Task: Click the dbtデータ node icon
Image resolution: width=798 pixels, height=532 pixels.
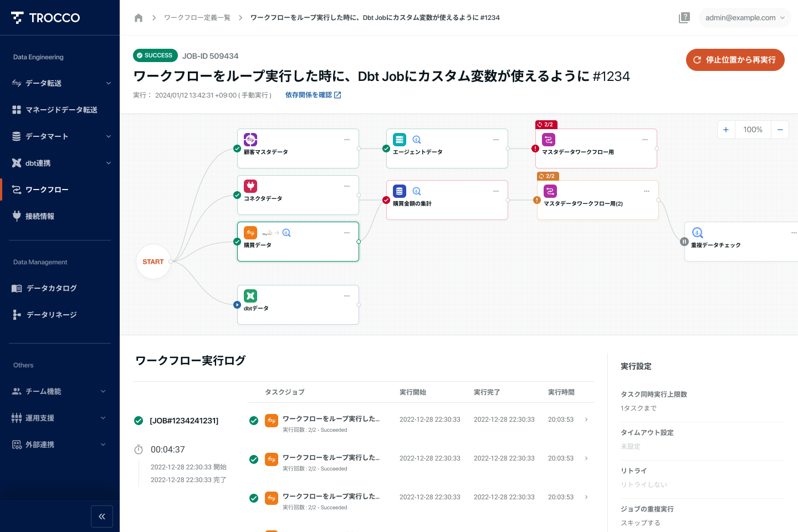Action: pos(250,295)
